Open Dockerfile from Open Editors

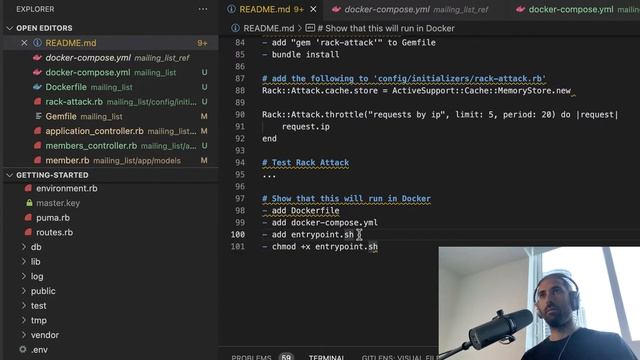111,87
